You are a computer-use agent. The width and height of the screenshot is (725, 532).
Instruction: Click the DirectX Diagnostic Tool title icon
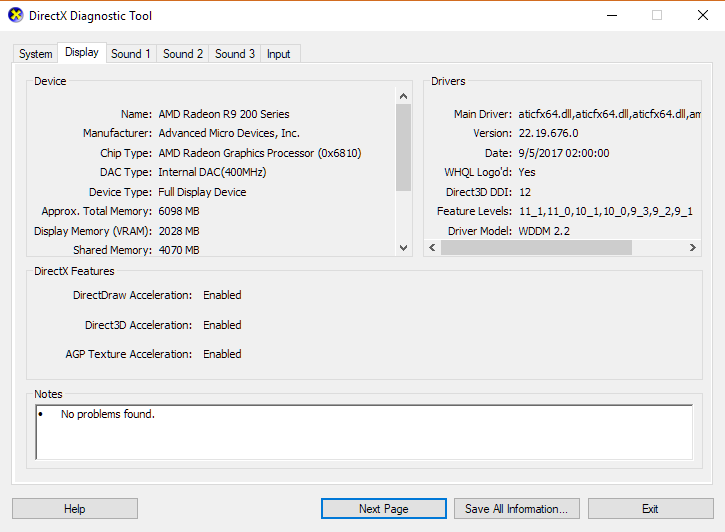point(16,15)
